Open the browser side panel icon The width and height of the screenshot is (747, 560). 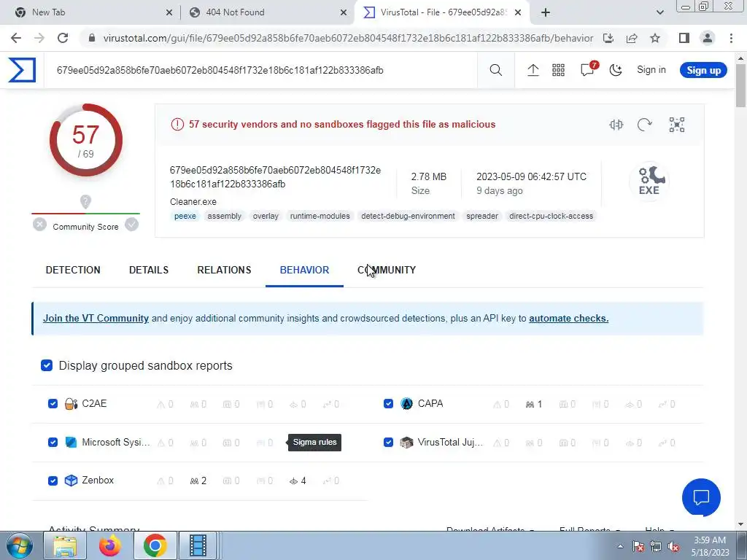click(684, 38)
